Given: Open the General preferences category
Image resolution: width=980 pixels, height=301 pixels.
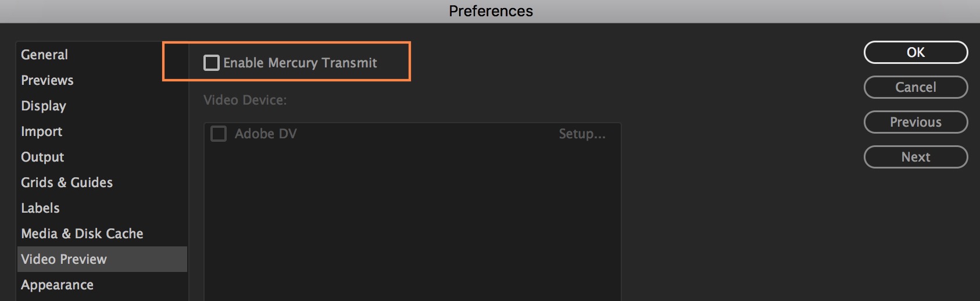Looking at the screenshot, I should (45, 55).
